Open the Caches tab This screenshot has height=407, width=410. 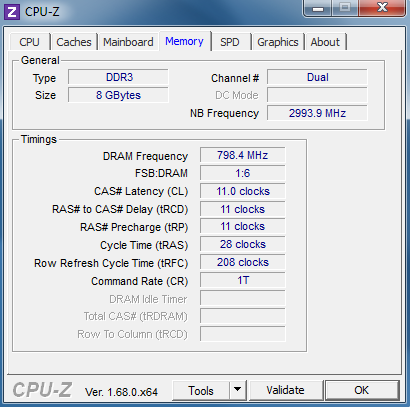coord(74,42)
